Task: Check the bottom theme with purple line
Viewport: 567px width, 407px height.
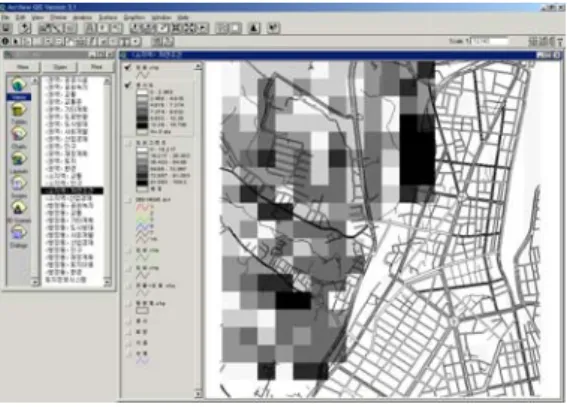Action: tap(128, 354)
